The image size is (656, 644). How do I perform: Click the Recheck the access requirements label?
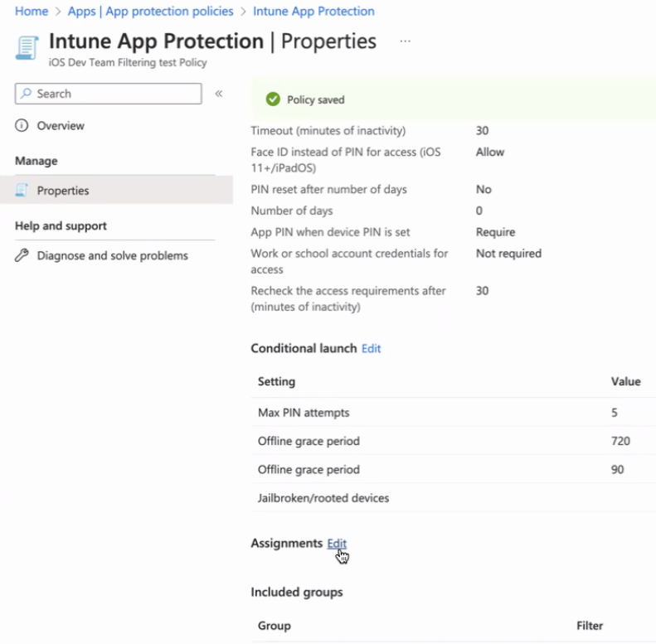[x=348, y=298]
